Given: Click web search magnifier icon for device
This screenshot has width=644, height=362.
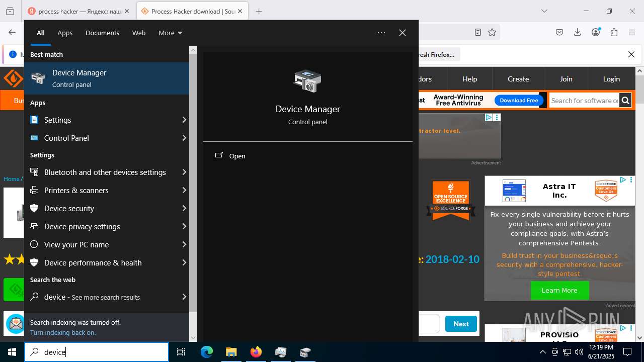Looking at the screenshot, I should click(34, 297).
